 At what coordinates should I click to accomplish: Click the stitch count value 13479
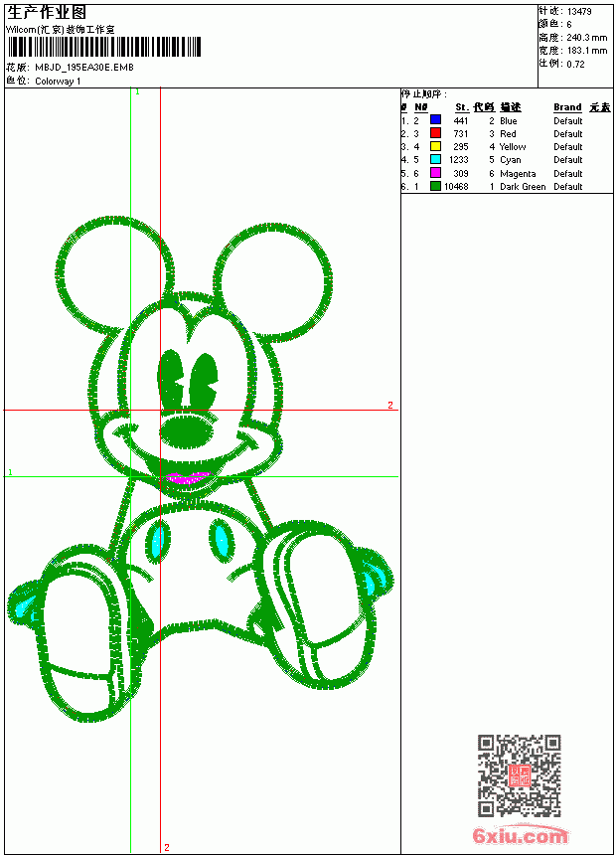point(579,12)
